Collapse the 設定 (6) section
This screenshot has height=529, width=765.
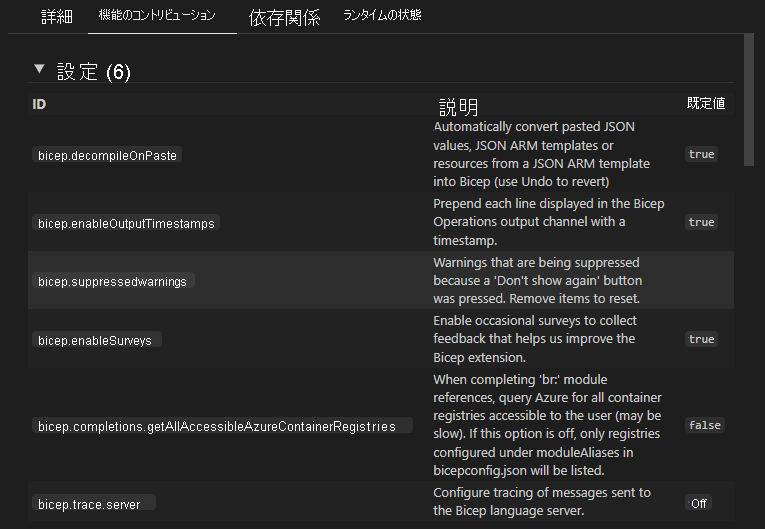point(40,69)
